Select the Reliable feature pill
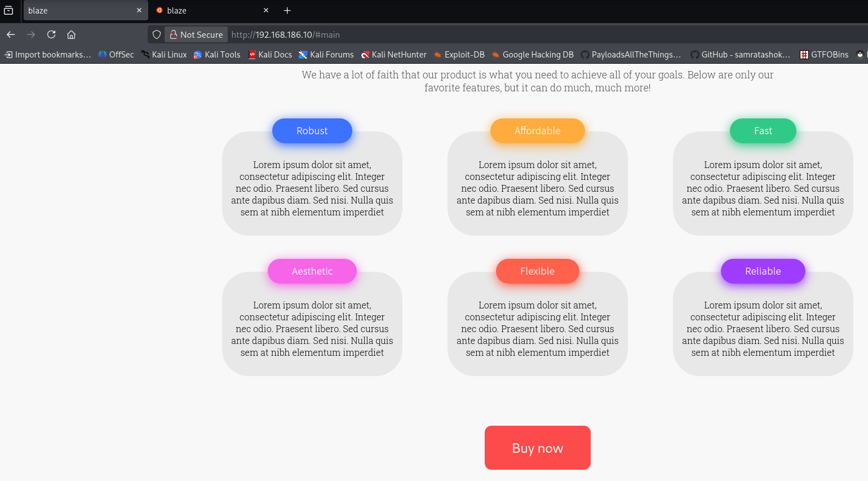This screenshot has height=481, width=868. pos(763,271)
